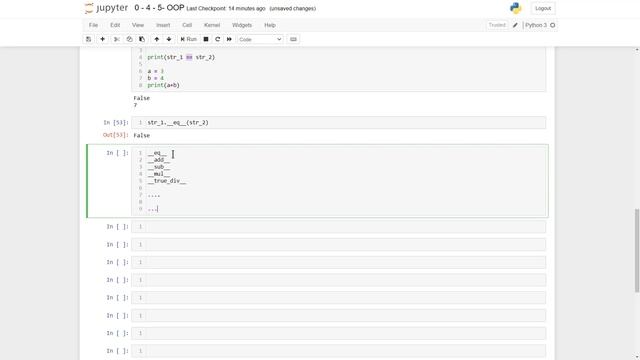Click the scrollbar up arrow at the top
Screen dimensions: 640x360
tap(637, 50)
